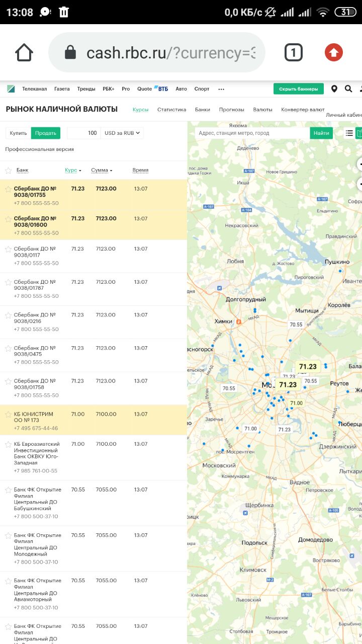The height and width of the screenshot is (644, 362).
Task: Star Сбербанк ДО № 9038/0475 row
Action: pos(8,348)
